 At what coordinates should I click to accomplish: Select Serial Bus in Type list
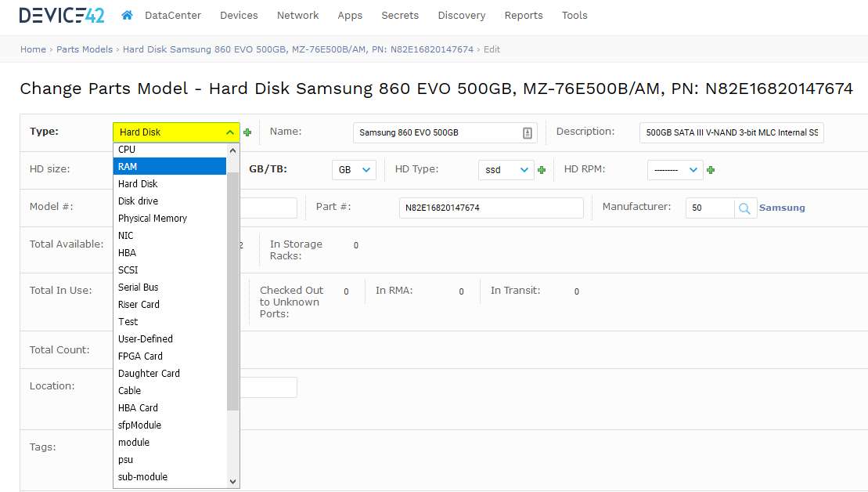pyautogui.click(x=170, y=287)
